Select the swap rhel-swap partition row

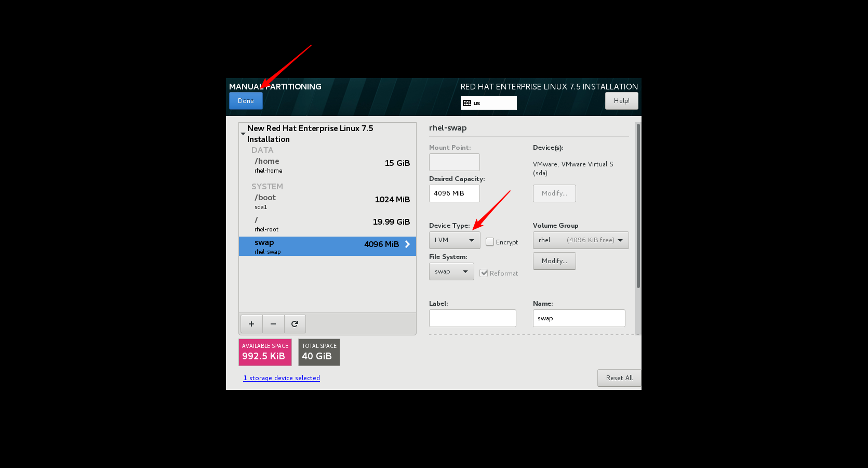[327, 246]
